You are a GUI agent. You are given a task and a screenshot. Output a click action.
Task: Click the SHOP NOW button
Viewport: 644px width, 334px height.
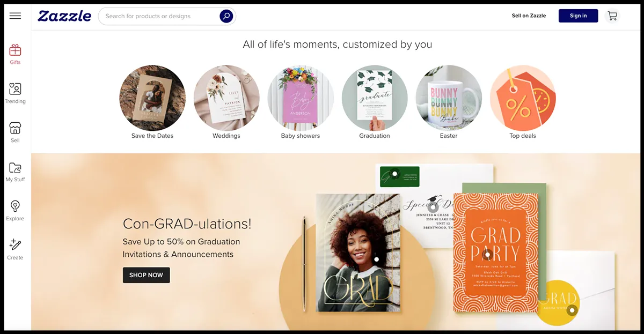click(146, 275)
